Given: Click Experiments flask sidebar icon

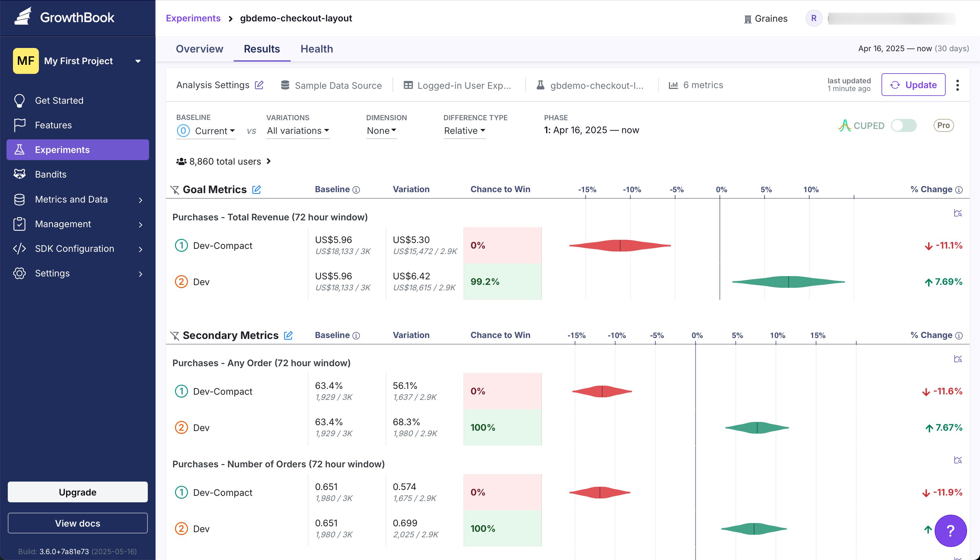Looking at the screenshot, I should click(x=20, y=150).
